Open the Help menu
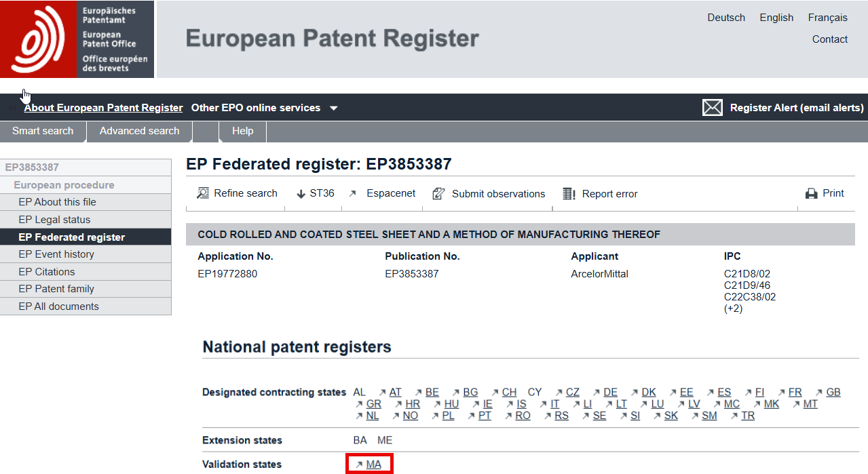Viewport: 868px width, 474px height. pyautogui.click(x=242, y=131)
